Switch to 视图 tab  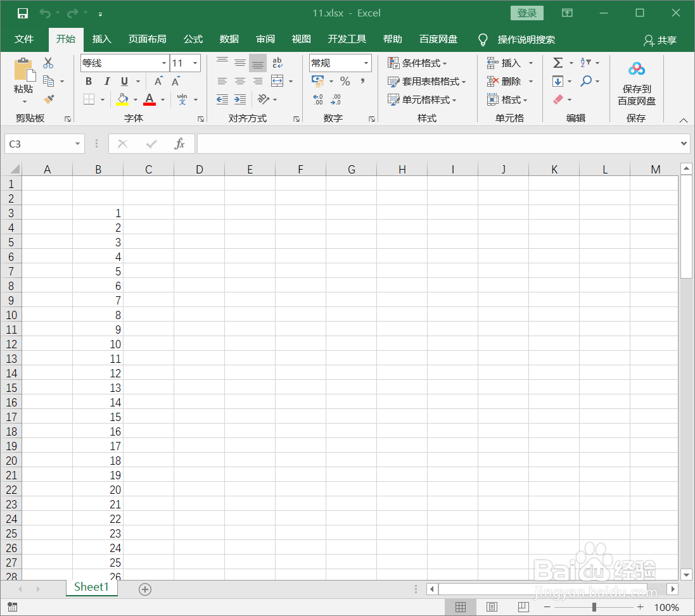tap(301, 39)
